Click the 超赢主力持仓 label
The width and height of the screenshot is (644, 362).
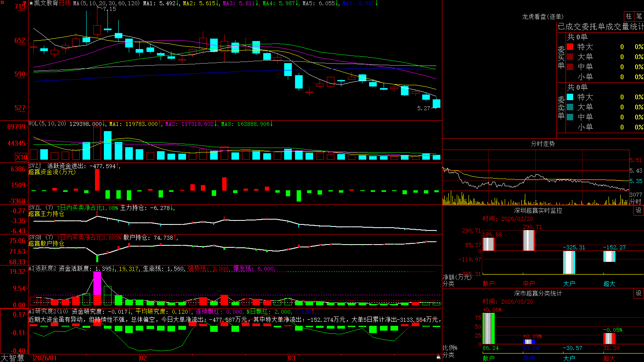[46, 214]
